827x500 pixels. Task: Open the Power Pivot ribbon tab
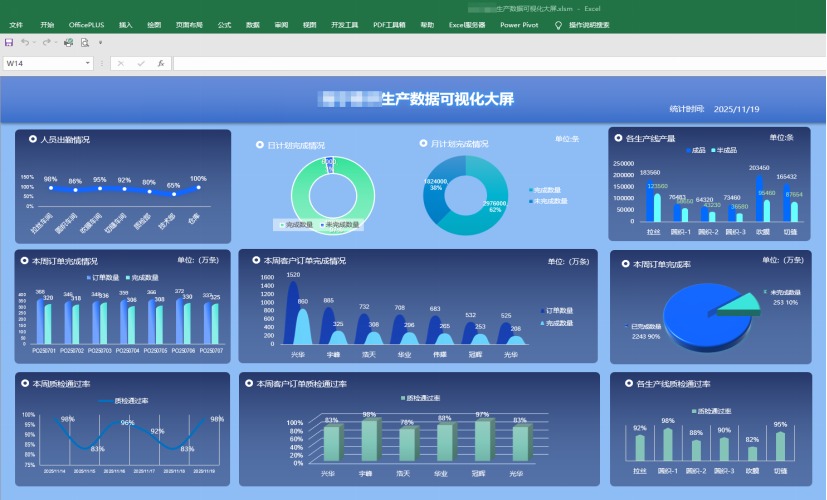click(x=519, y=24)
